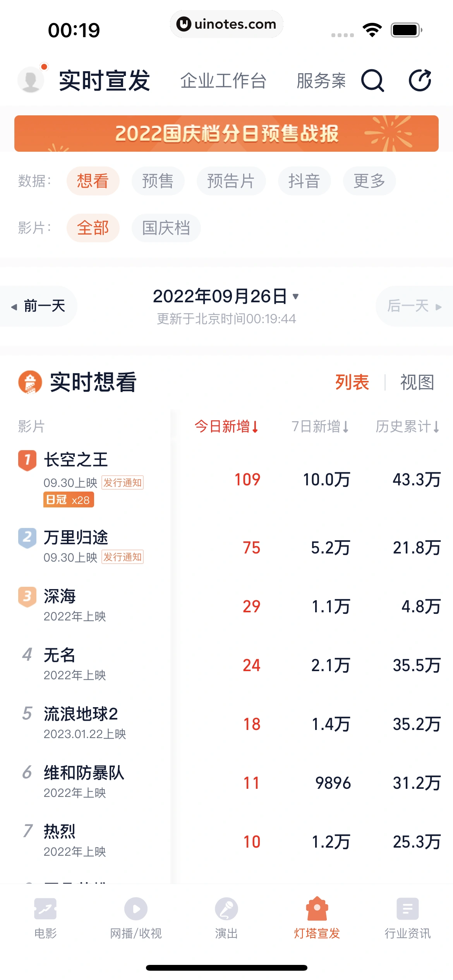Open the 电影 bottom tab icon
Screen dimensions: 453x980
point(45,908)
